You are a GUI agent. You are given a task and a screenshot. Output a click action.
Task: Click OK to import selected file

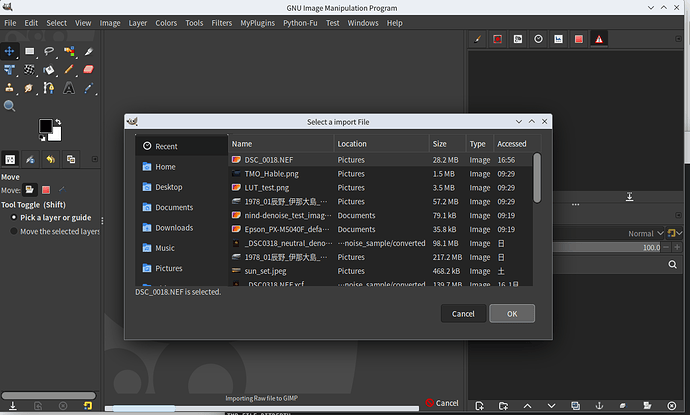[x=511, y=313]
